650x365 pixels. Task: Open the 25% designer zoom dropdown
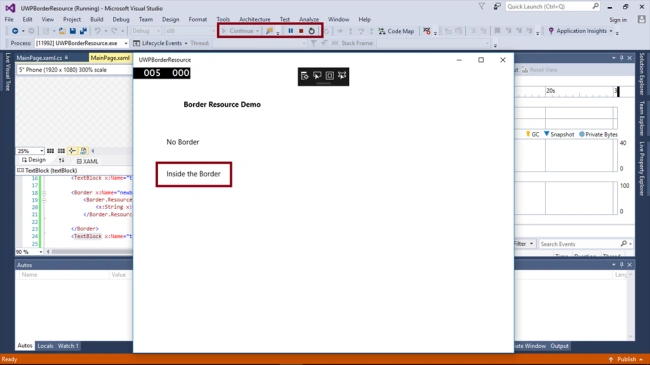pyautogui.click(x=41, y=151)
